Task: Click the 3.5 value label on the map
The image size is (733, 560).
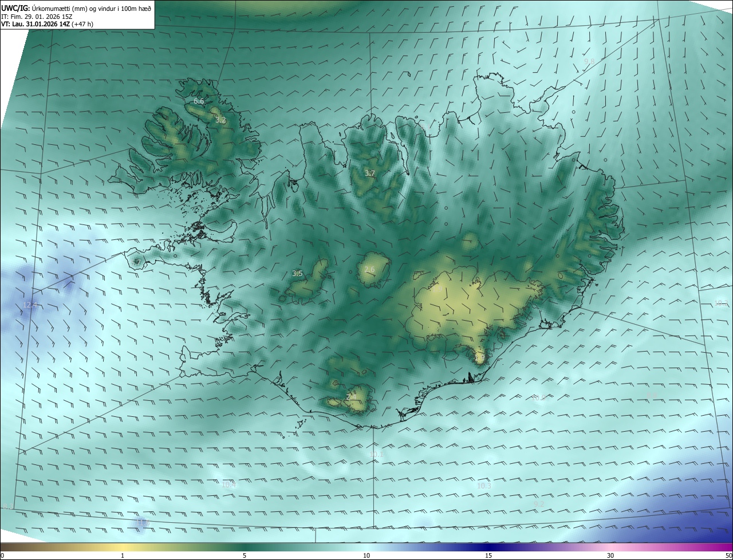Action: point(297,274)
